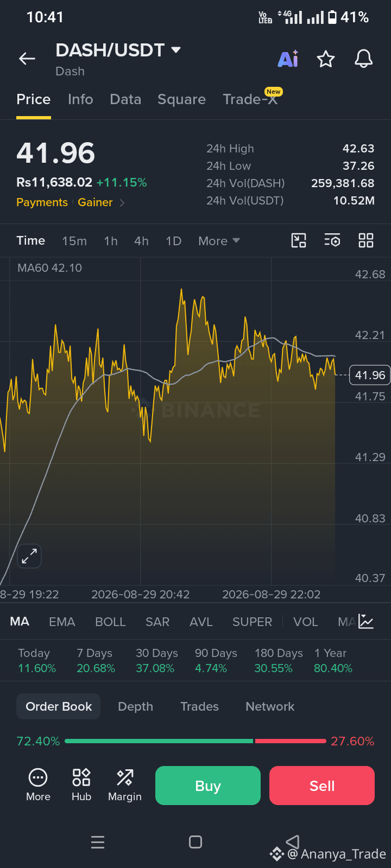Image resolution: width=391 pixels, height=868 pixels.
Task: Toggle the SUPER indicator
Action: (252, 622)
